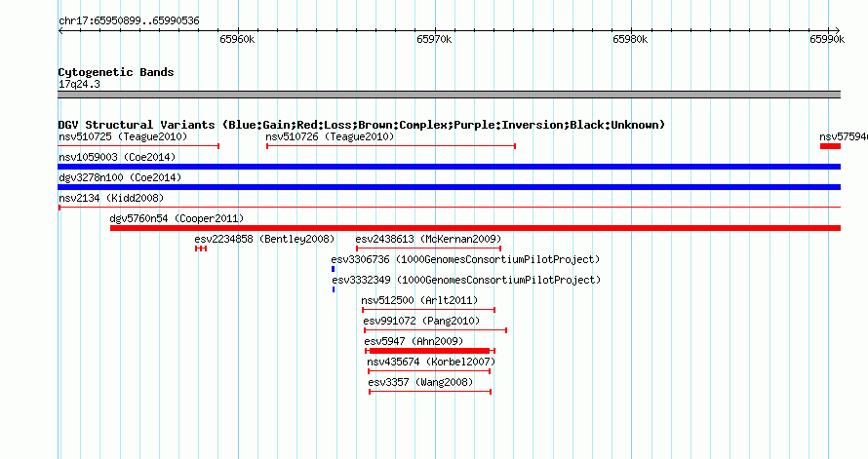Click esv991072 (Pang2010) label
The width and height of the screenshot is (868, 459).
[422, 321]
